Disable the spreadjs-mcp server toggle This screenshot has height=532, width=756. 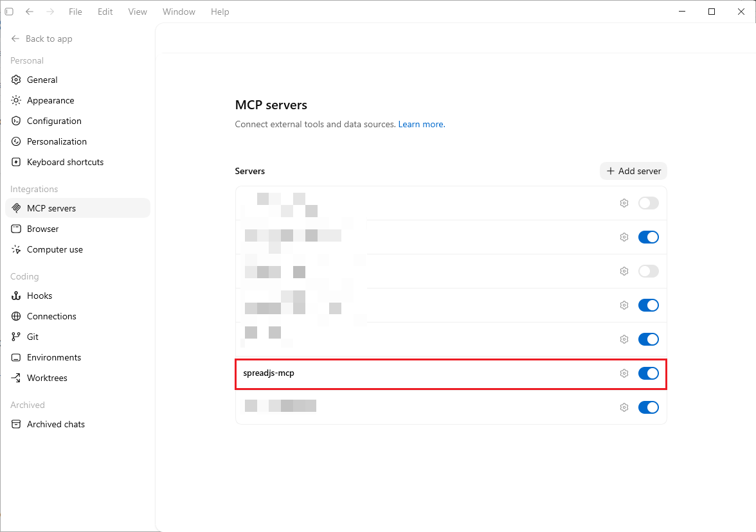pyautogui.click(x=649, y=373)
